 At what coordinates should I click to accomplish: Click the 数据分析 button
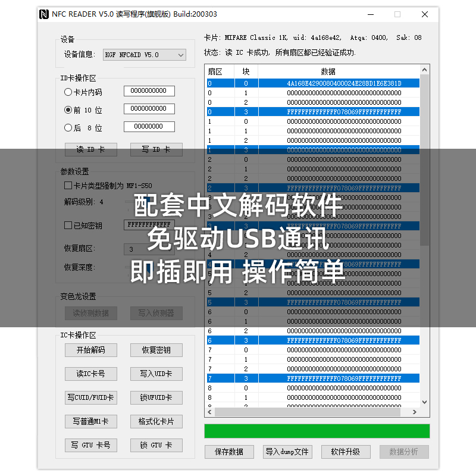pos(404,452)
